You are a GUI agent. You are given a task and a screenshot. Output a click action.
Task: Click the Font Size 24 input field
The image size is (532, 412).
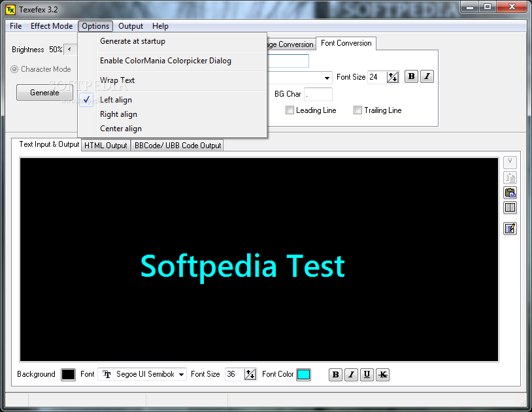tap(377, 77)
